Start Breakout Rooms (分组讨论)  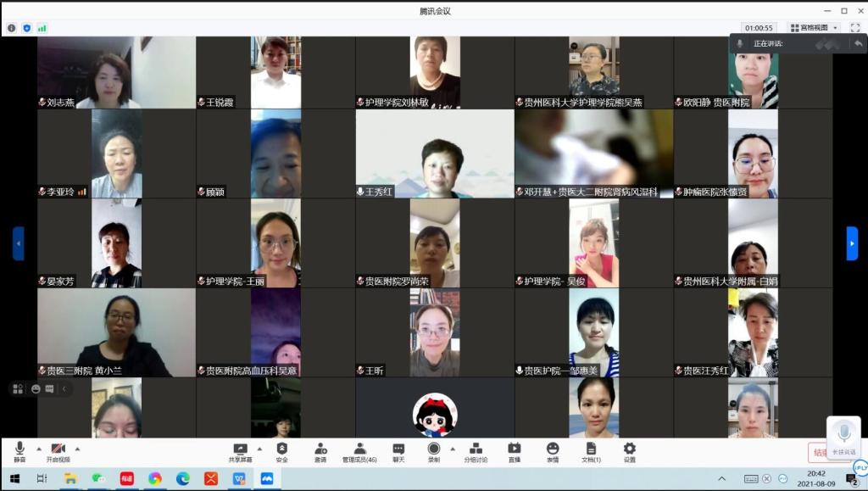coord(476,450)
